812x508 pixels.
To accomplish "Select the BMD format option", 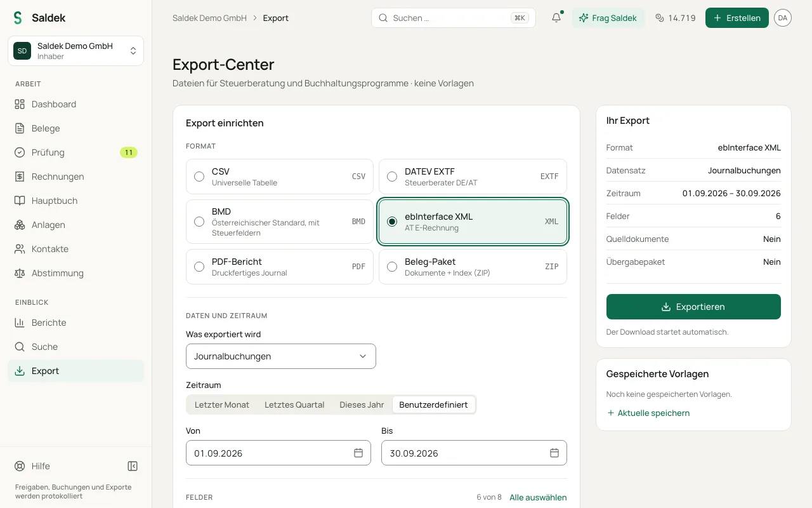I will [x=280, y=222].
